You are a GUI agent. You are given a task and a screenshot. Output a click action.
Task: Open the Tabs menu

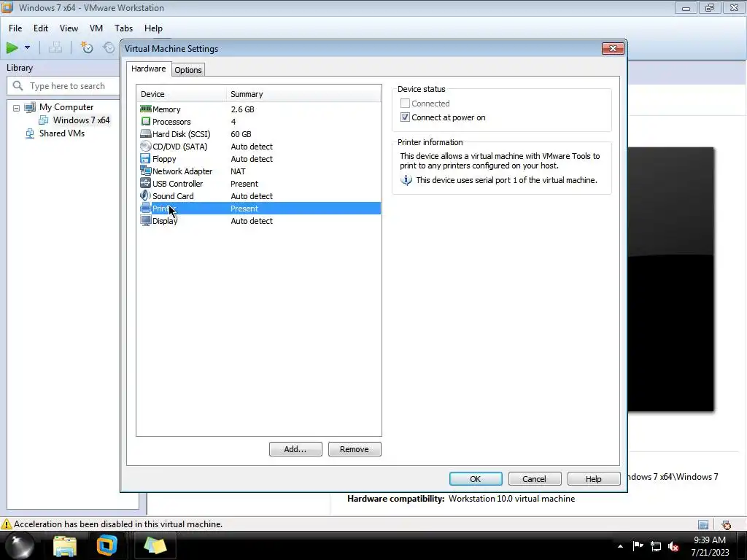coord(123,28)
